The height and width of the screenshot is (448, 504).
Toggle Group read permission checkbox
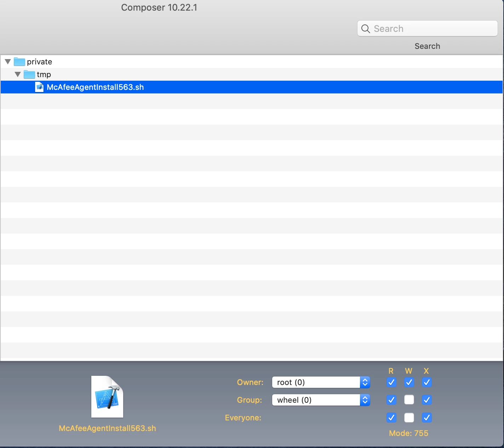click(391, 400)
